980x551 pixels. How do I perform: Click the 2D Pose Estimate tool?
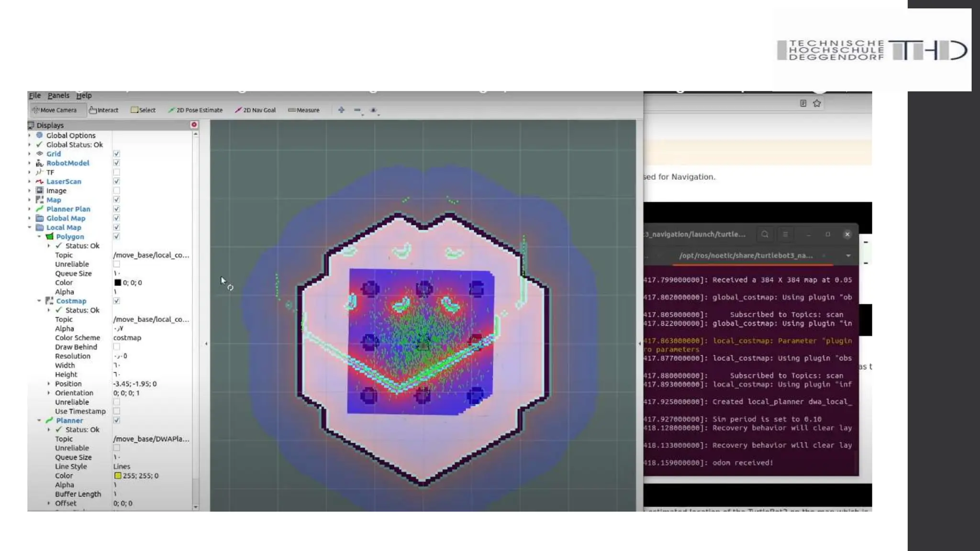pyautogui.click(x=195, y=110)
